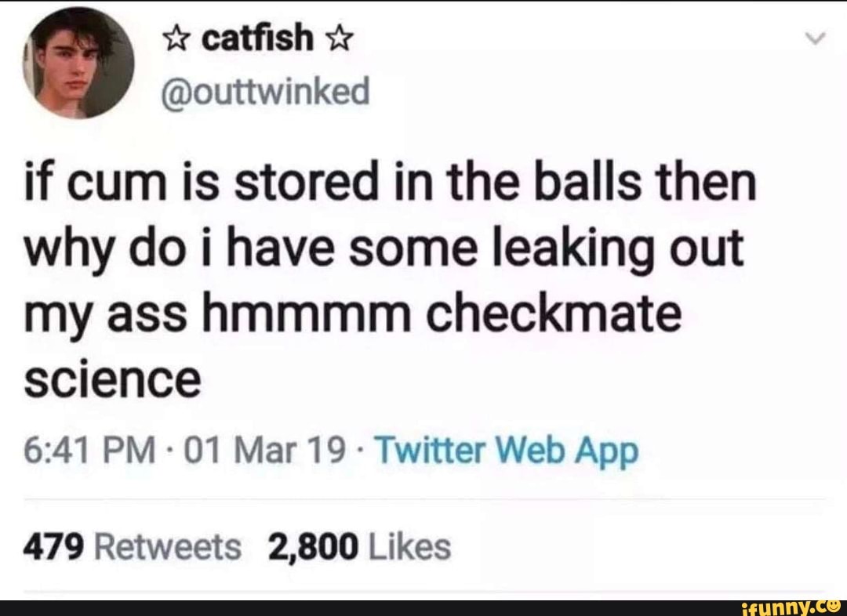This screenshot has height=616, width=847.
Task: View the Retweets list
Action: [167, 546]
